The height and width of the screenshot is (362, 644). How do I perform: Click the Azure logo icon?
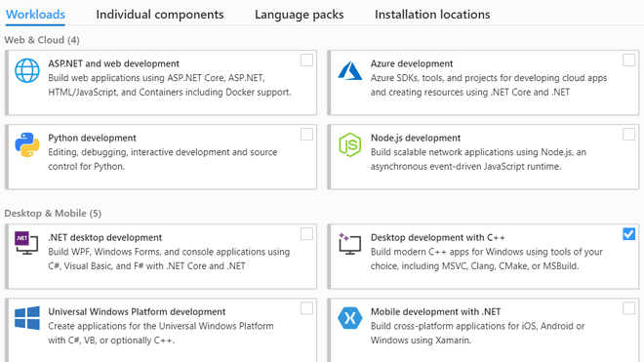point(350,70)
